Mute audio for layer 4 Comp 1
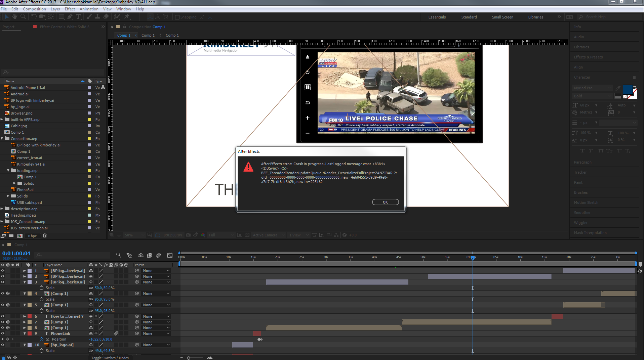This screenshot has width=644, height=360. tap(8, 294)
